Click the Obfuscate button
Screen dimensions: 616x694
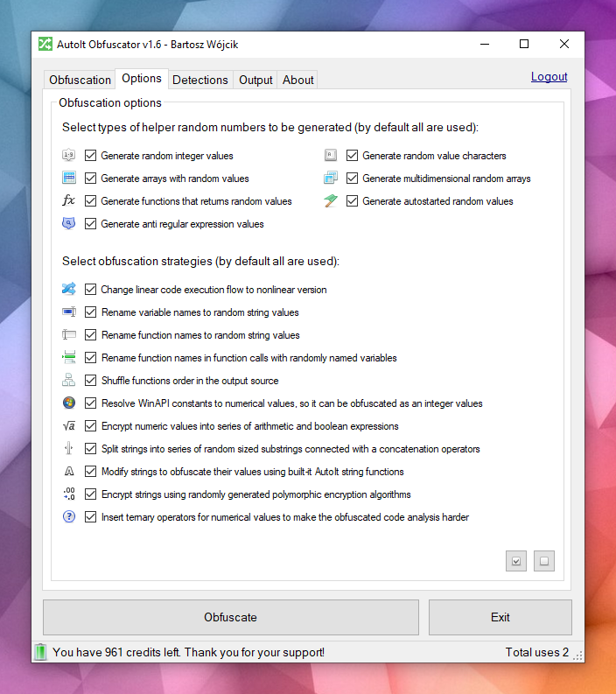(x=230, y=617)
